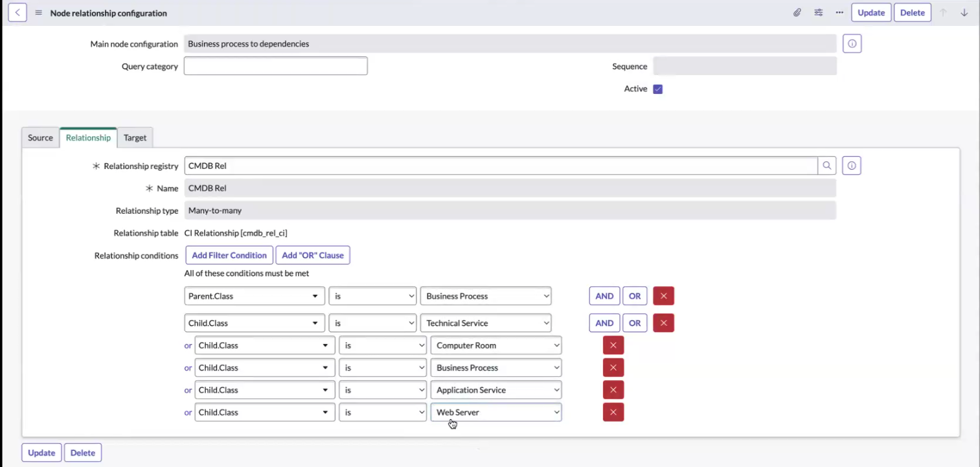This screenshot has height=467, width=980.
Task: Delete the Application Service OR condition
Action: 613,390
